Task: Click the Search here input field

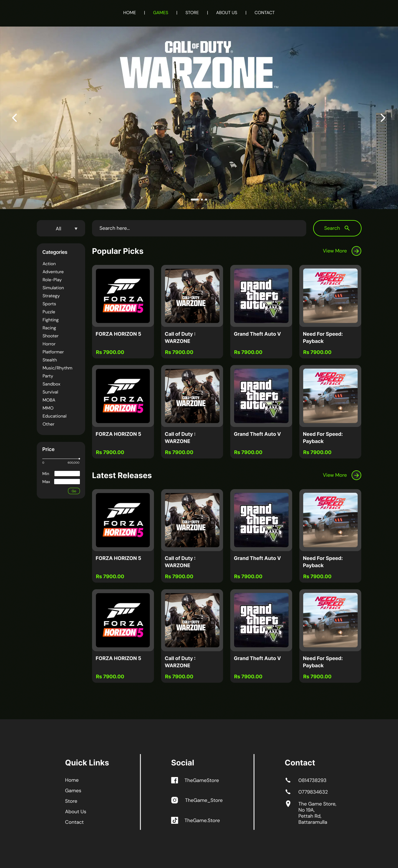Action: tap(199, 228)
